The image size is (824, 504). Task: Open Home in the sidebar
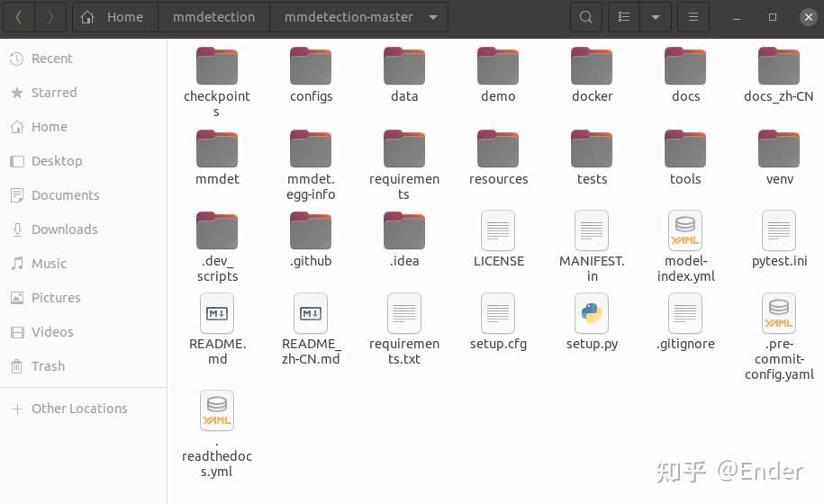pos(84,127)
